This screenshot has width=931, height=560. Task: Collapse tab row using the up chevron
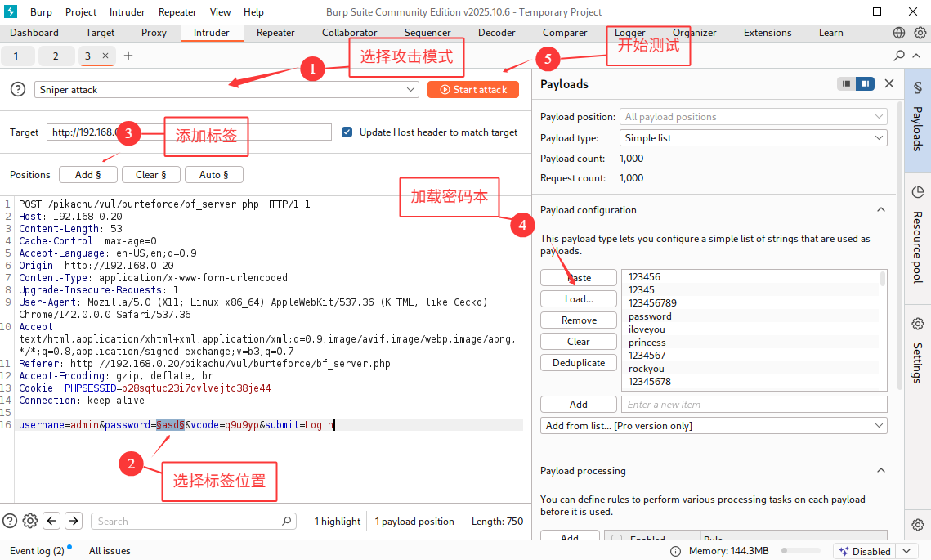click(916, 56)
